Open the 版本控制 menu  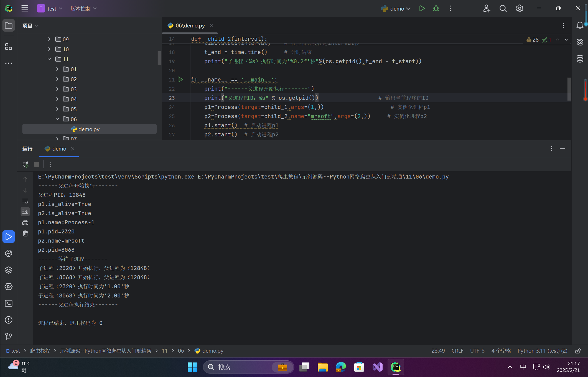click(x=83, y=9)
